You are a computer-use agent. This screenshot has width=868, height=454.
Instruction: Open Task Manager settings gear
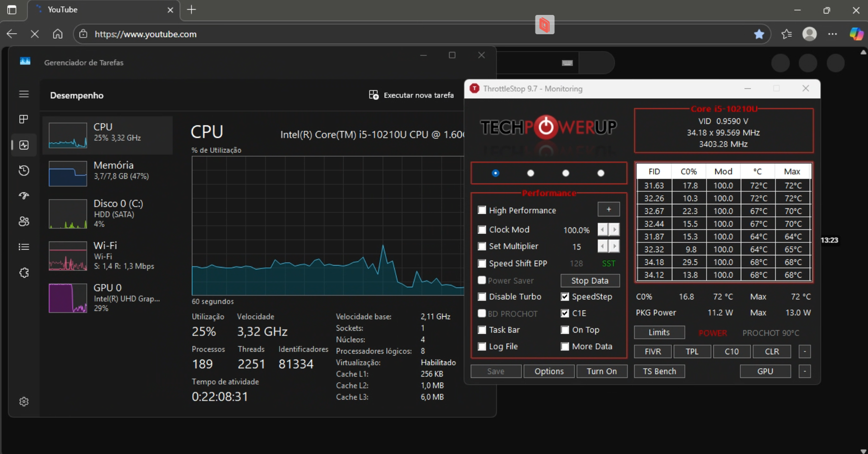(24, 401)
